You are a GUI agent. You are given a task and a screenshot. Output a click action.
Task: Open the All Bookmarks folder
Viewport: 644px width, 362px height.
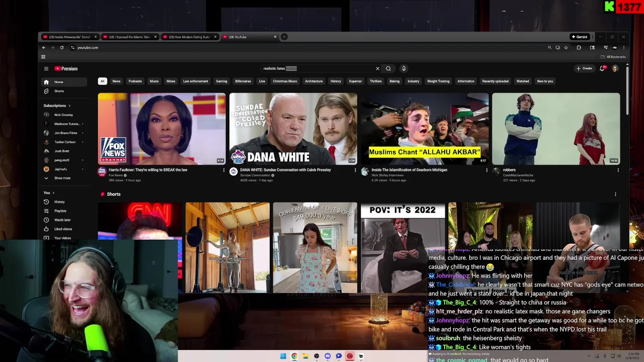614,57
